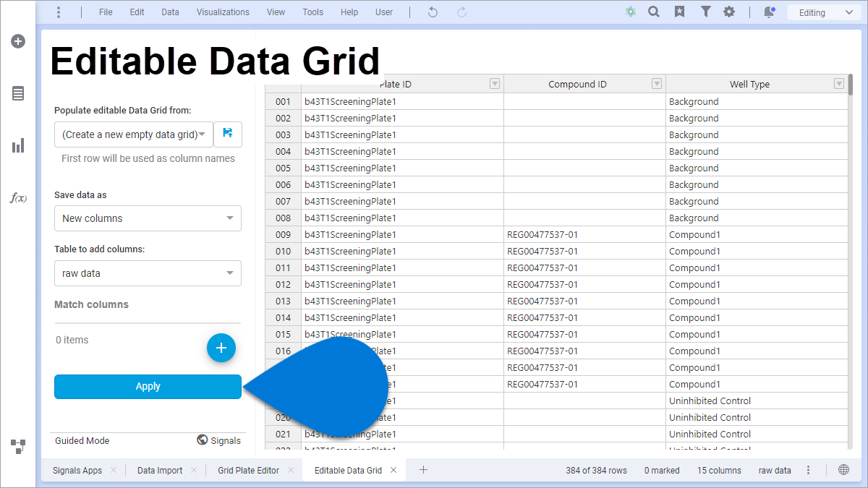Open the filters funnel icon
The width and height of the screenshot is (868, 488).
point(705,12)
